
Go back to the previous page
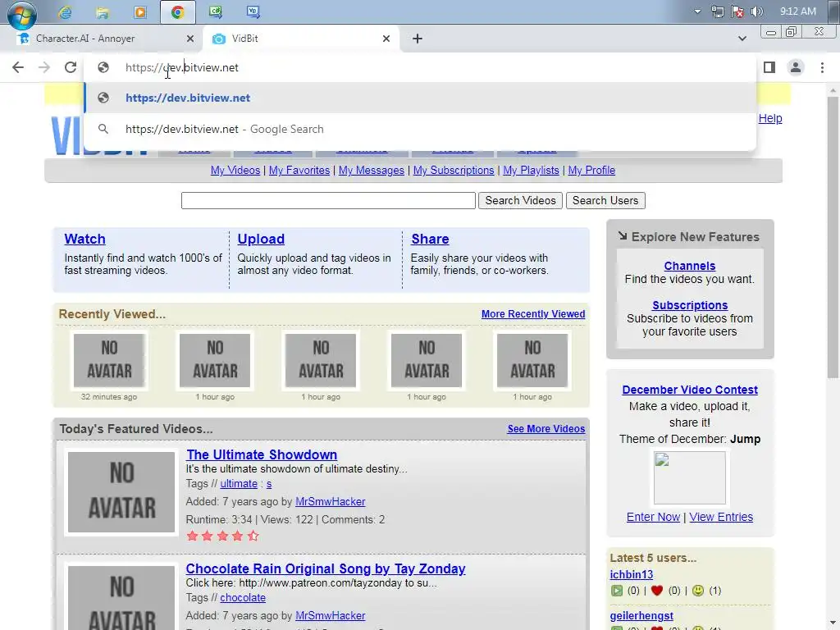click(18, 67)
